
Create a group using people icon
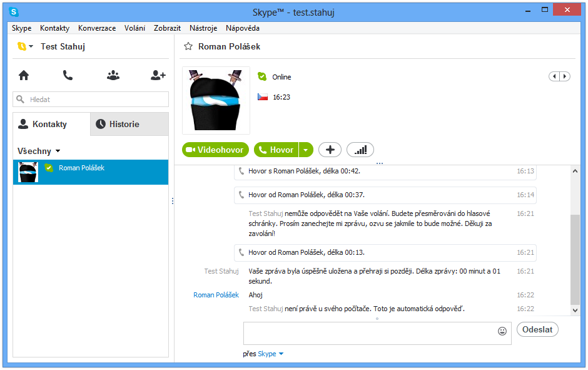click(113, 75)
